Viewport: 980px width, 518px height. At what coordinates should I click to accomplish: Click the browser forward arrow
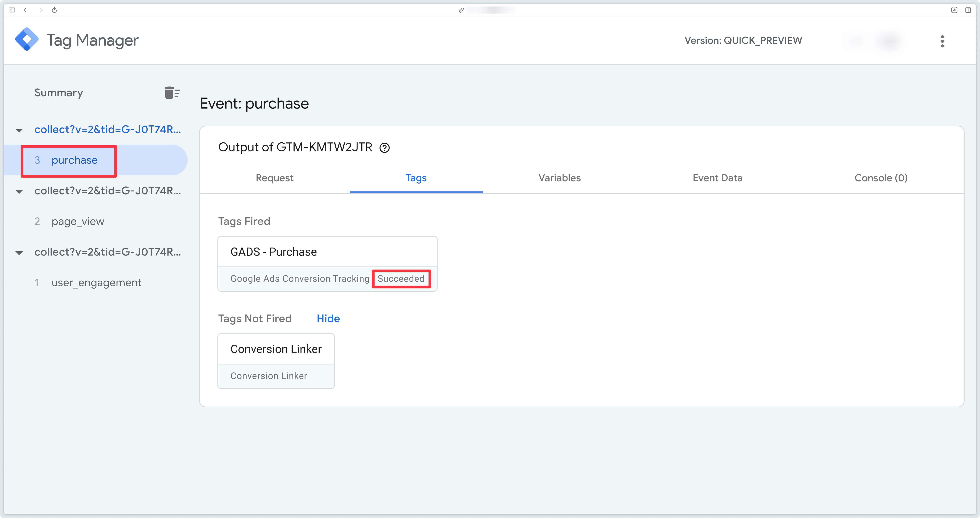[40, 10]
